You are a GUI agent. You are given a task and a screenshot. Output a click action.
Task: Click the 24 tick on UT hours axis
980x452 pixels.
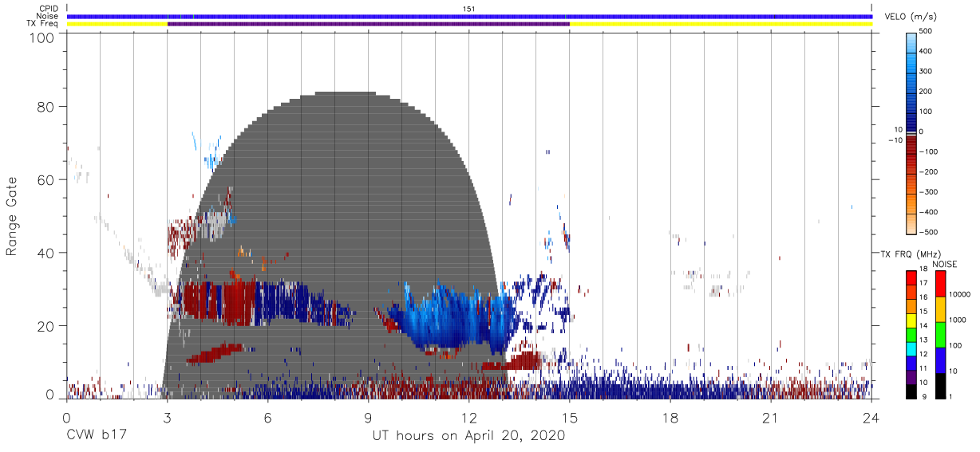pyautogui.click(x=871, y=418)
